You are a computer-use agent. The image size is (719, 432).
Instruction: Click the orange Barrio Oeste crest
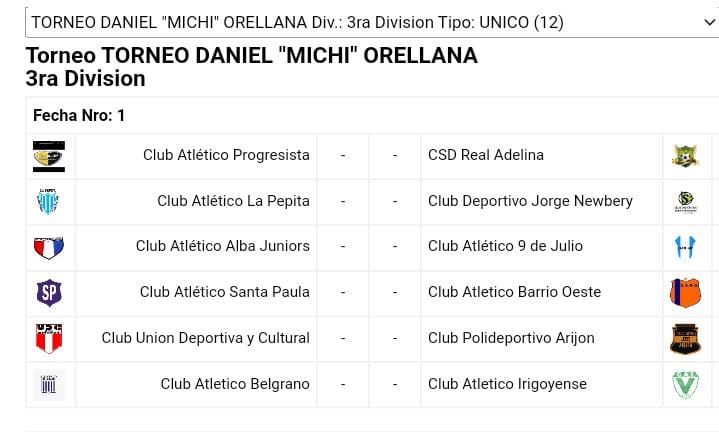pyautogui.click(x=685, y=292)
